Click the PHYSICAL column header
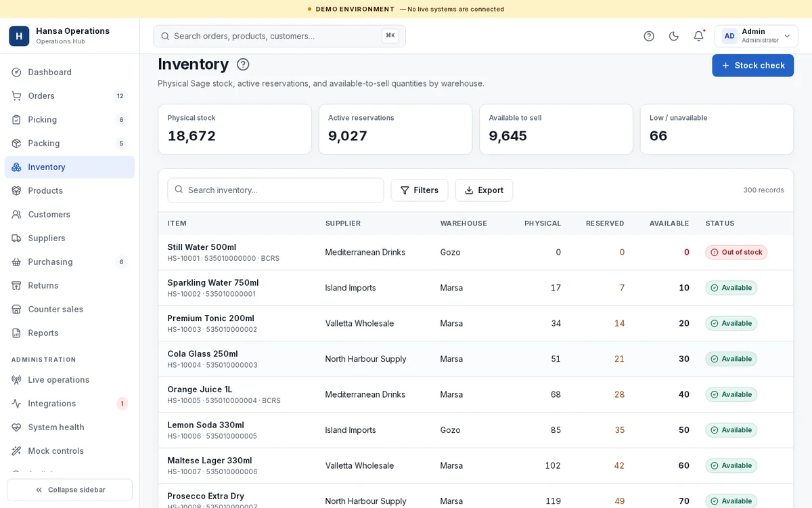This screenshot has height=508, width=812. pos(543,224)
